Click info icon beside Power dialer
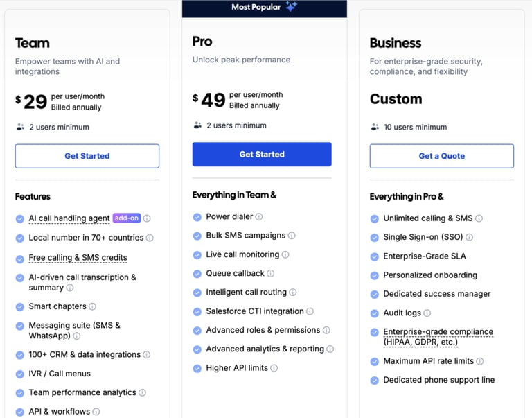Image resolution: width=532 pixels, height=418 pixels. (259, 217)
